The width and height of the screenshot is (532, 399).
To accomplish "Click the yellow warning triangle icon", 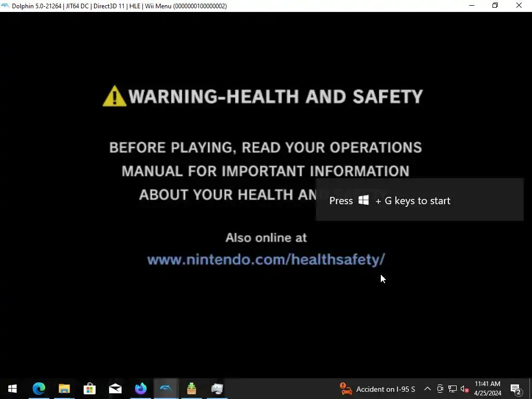I will click(114, 96).
